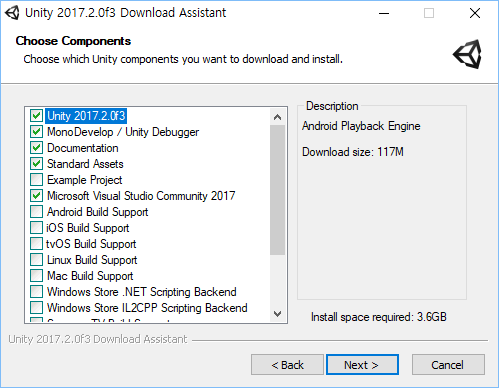
Task: Click the large Unity logo in the header
Action: click(467, 54)
